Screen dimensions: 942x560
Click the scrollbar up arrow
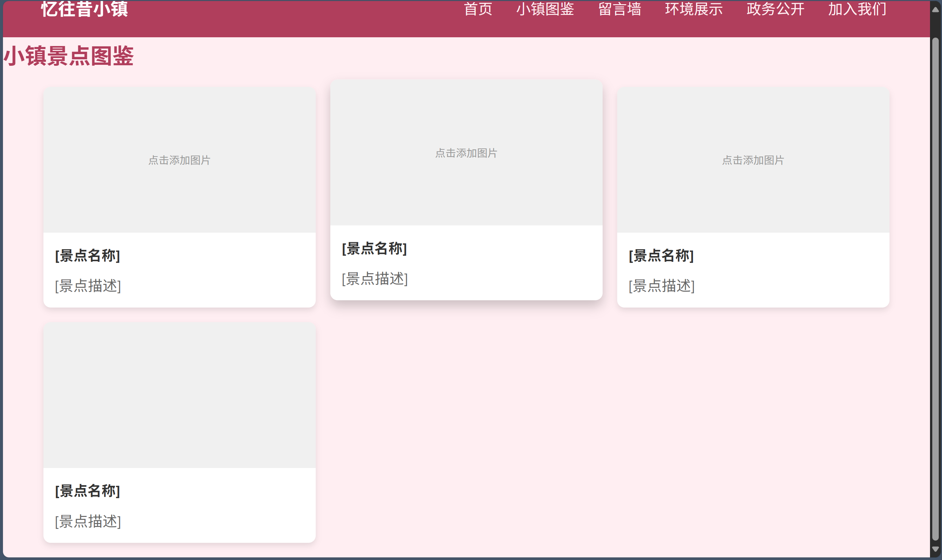[x=935, y=10]
